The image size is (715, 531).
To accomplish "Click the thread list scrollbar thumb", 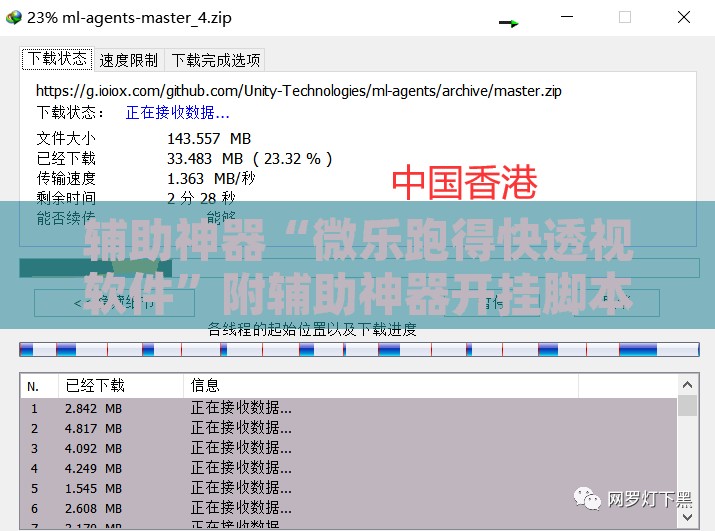I will pyautogui.click(x=687, y=406).
